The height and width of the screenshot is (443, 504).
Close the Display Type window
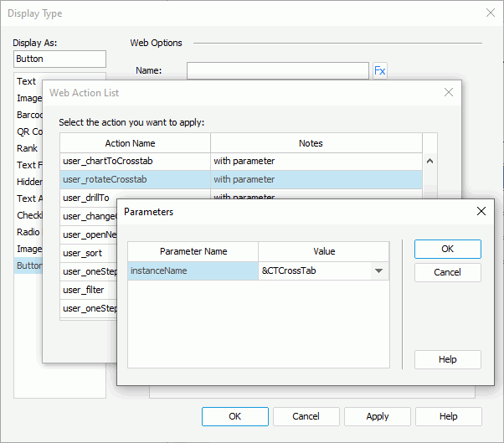point(490,13)
